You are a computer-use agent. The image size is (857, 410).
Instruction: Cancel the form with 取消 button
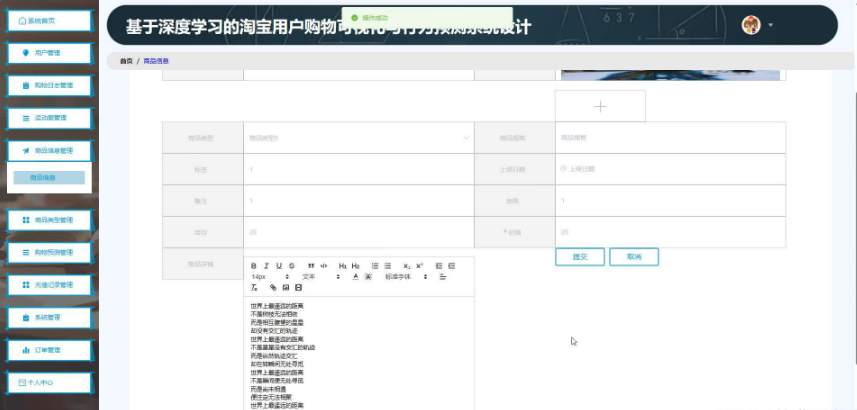(x=634, y=257)
